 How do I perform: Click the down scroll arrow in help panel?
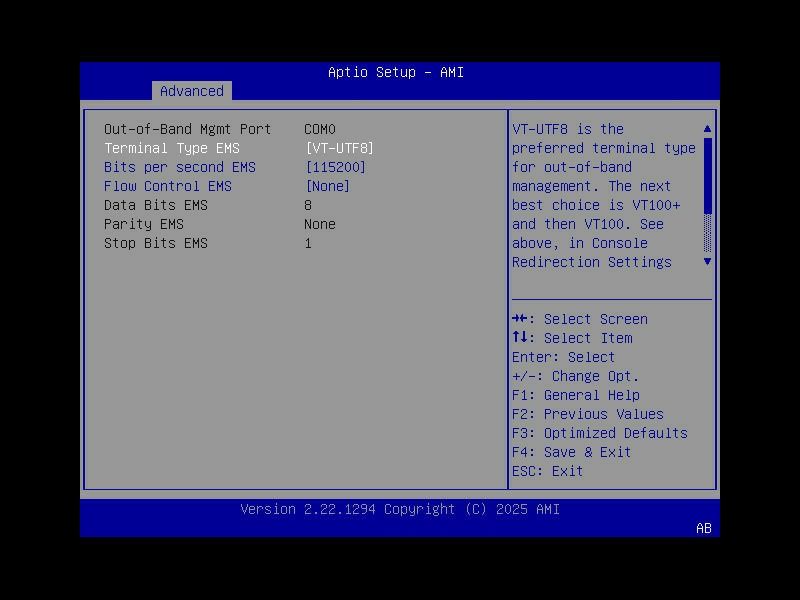(x=707, y=261)
